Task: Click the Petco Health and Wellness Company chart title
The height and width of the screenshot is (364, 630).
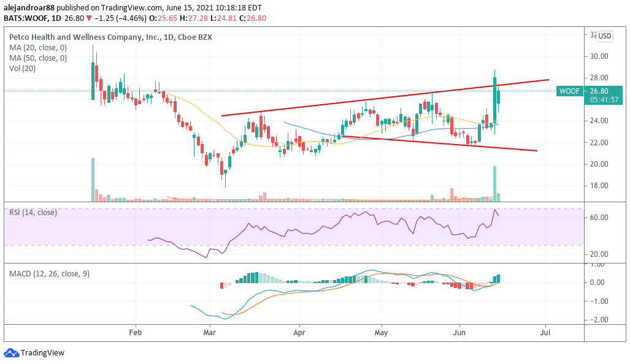Action: [x=110, y=37]
